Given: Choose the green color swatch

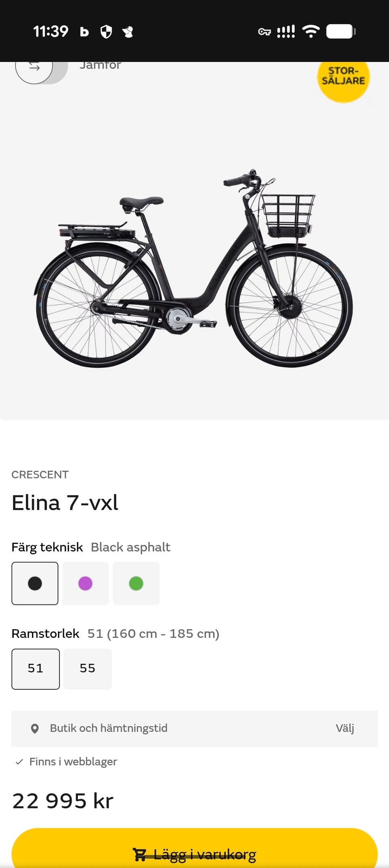Looking at the screenshot, I should pos(136,584).
